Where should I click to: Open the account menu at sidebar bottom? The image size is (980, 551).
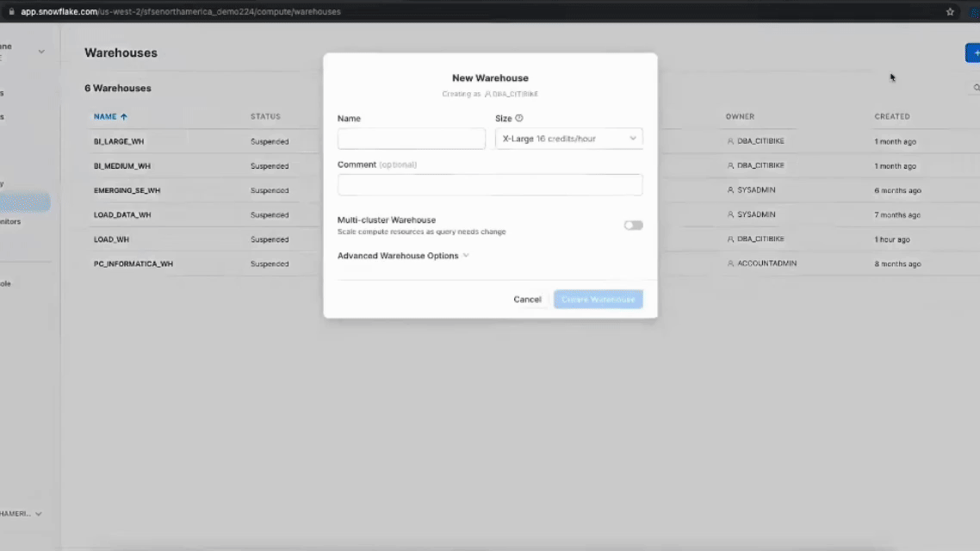coord(22,513)
